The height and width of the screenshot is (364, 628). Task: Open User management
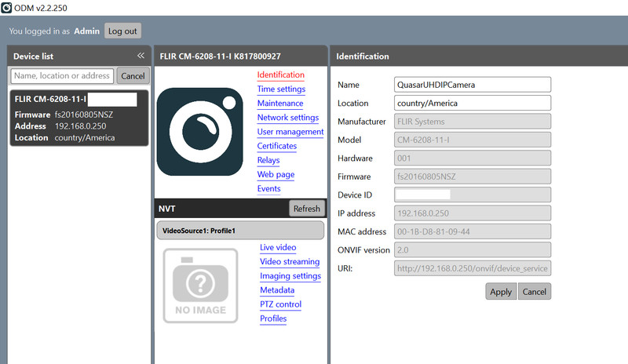point(290,132)
